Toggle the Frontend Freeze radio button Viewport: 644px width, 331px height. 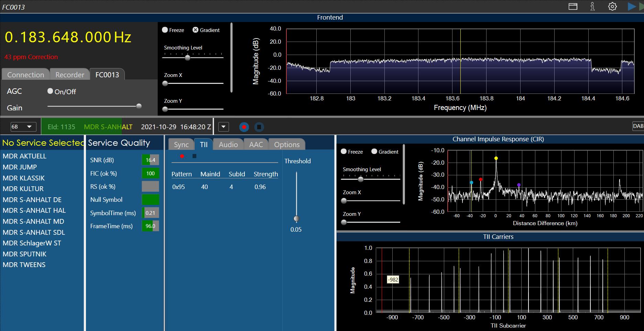pos(165,30)
